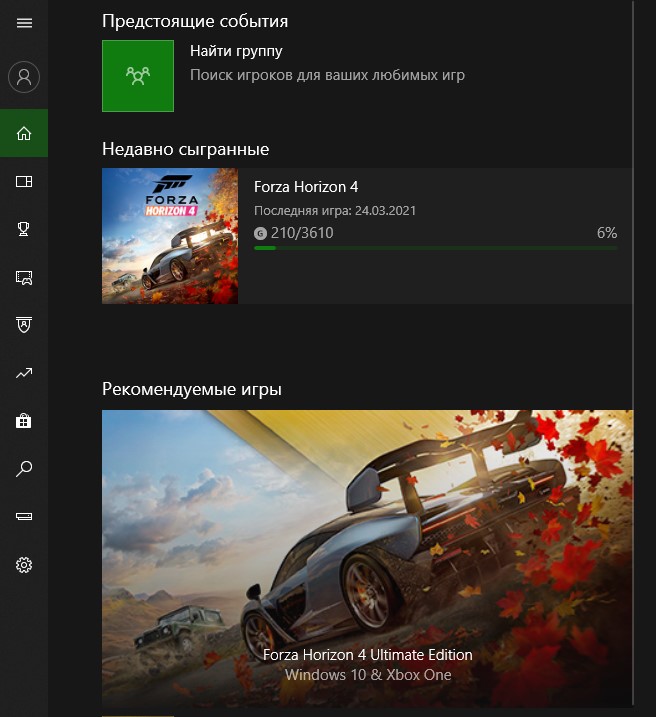Image resolution: width=656 pixels, height=717 pixels.
Task: Open the profile avatar icon
Action: pos(24,77)
